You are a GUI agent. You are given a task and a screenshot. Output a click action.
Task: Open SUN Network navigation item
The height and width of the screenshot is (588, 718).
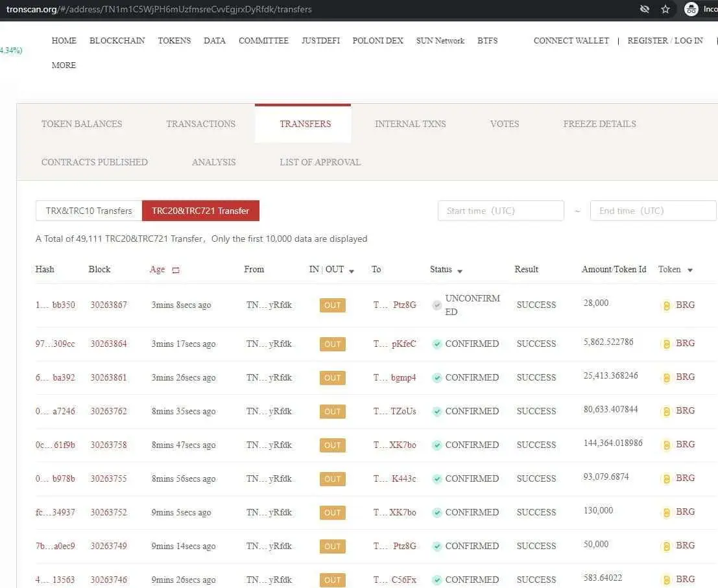[440, 40]
